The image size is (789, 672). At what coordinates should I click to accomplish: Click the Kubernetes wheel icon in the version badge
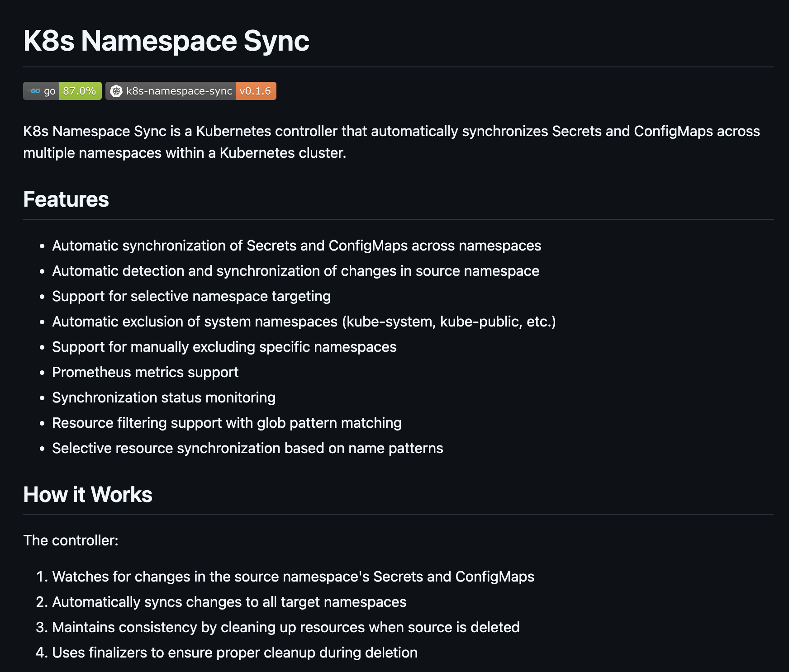coord(116,91)
